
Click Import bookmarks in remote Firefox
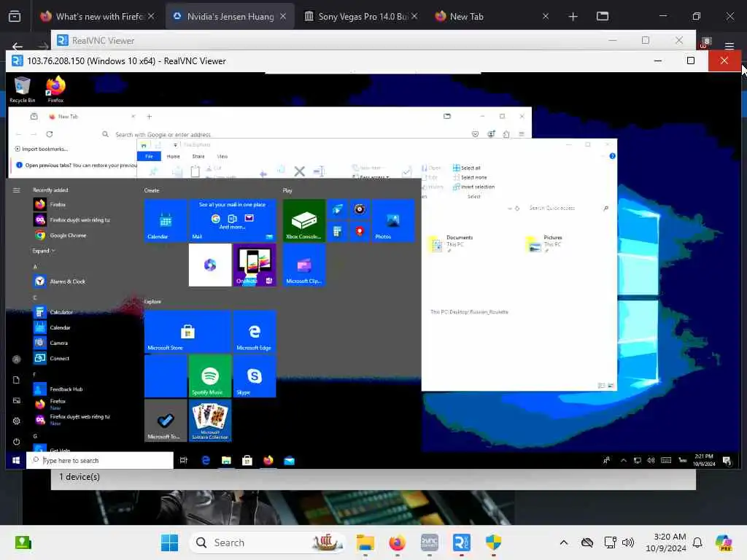pyautogui.click(x=42, y=149)
